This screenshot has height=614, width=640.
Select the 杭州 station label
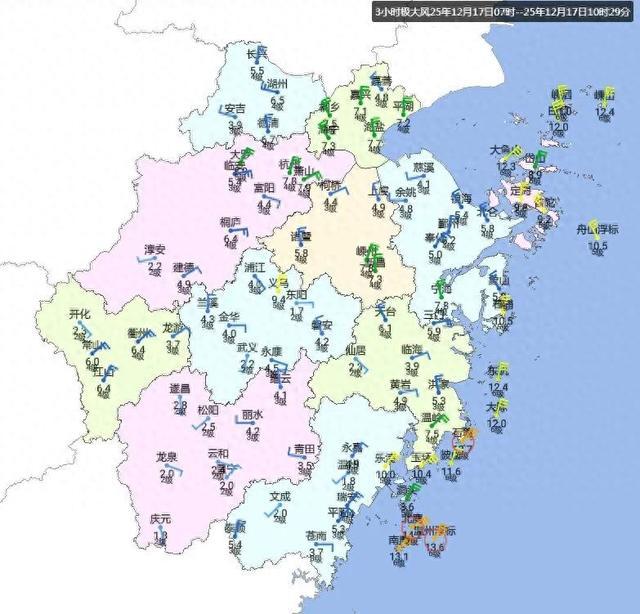(x=289, y=164)
